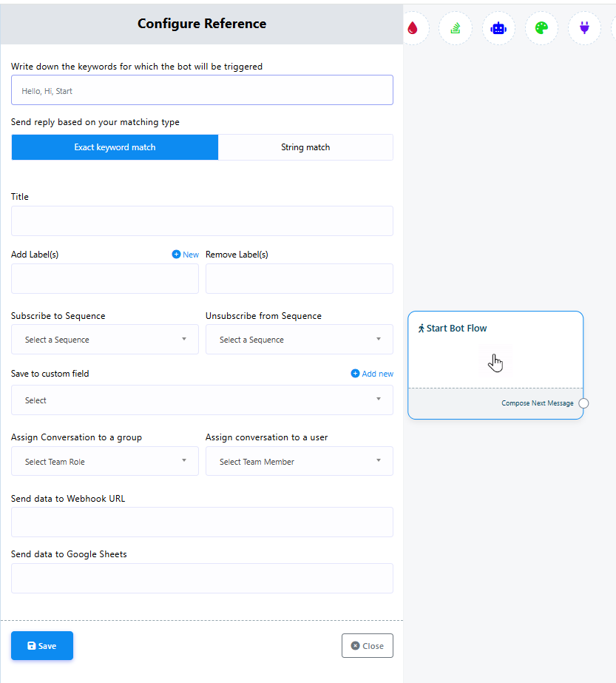
Task: Click the hand pointer icon in Start Bot Flow
Action: (x=495, y=363)
